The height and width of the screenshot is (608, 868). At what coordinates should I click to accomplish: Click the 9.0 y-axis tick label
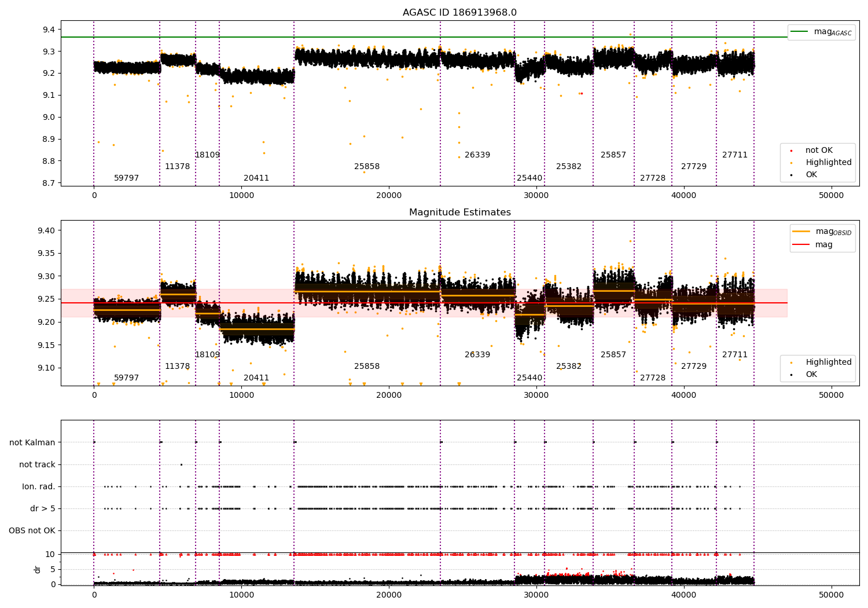pyautogui.click(x=50, y=117)
